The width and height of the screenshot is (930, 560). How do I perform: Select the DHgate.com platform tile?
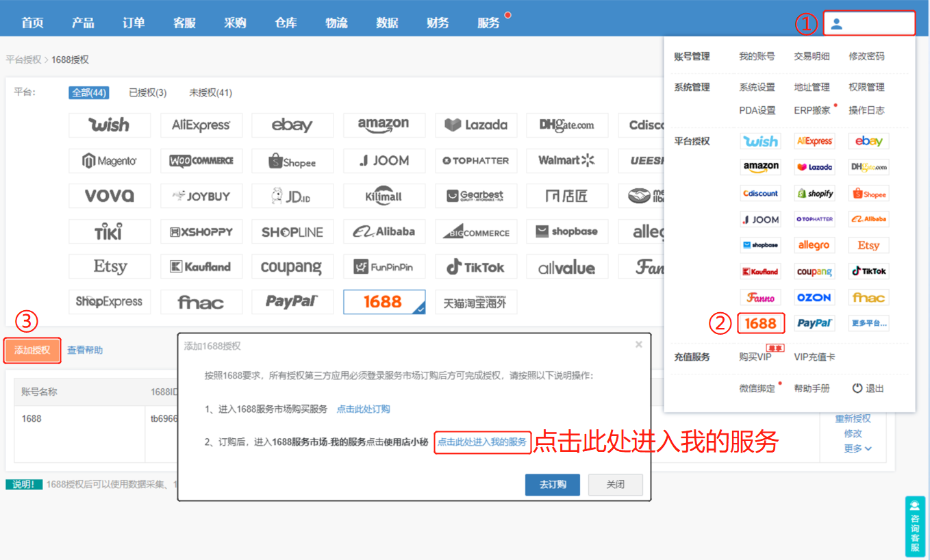(x=567, y=125)
